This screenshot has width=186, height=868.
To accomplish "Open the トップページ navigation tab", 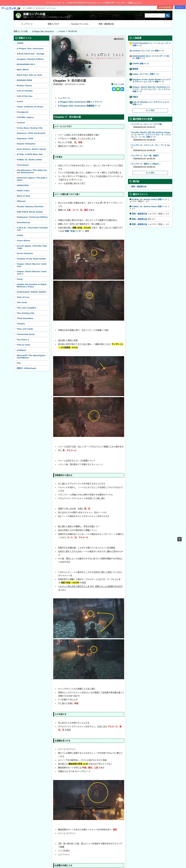I will click(27, 24).
